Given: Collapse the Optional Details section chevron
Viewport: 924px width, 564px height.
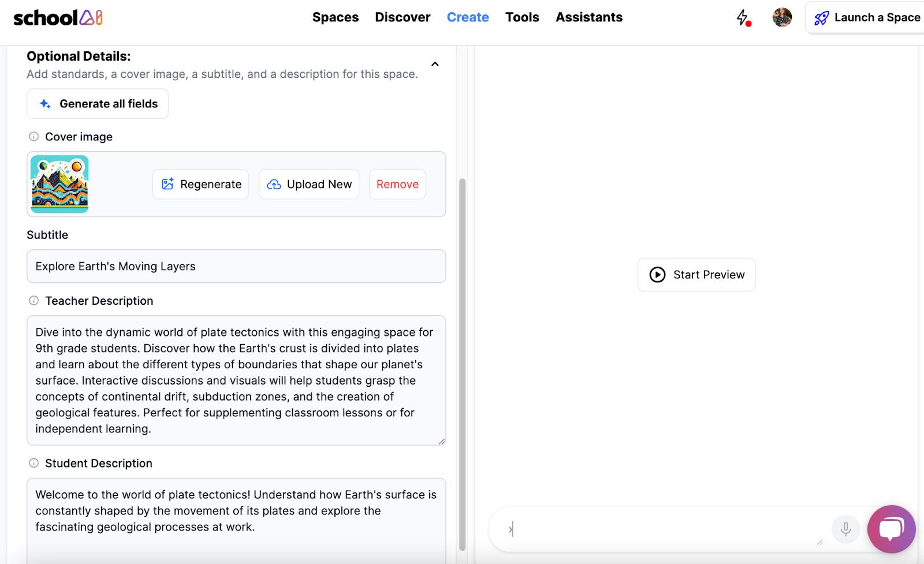Looking at the screenshot, I should (435, 64).
